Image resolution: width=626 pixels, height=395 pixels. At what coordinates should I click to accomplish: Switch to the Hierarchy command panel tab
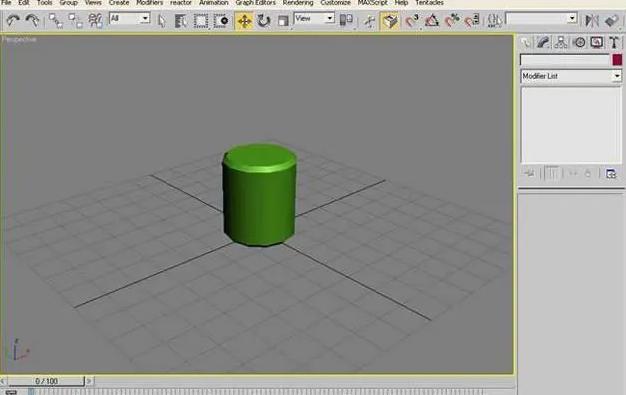point(561,42)
